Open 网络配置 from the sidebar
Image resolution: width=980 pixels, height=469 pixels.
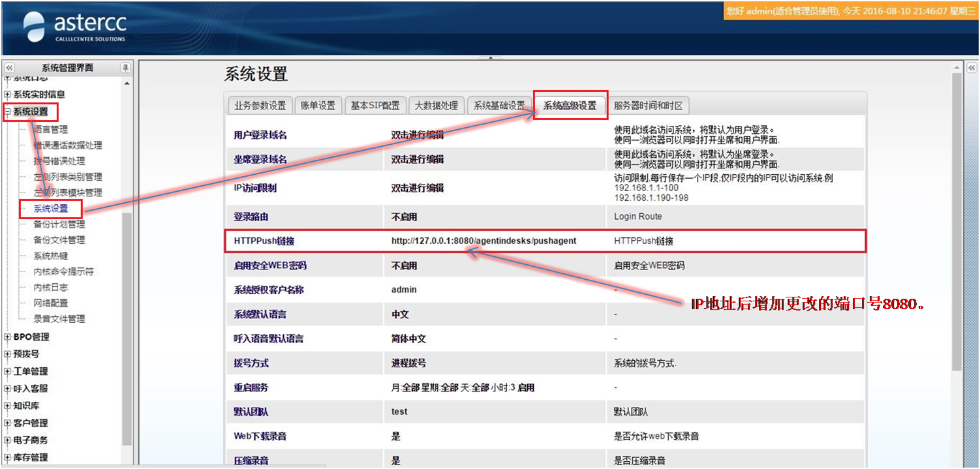[x=51, y=303]
